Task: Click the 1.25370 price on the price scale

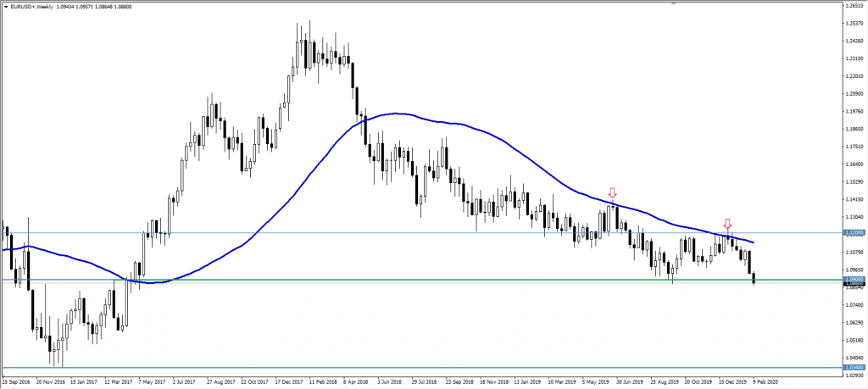Action: click(x=854, y=23)
